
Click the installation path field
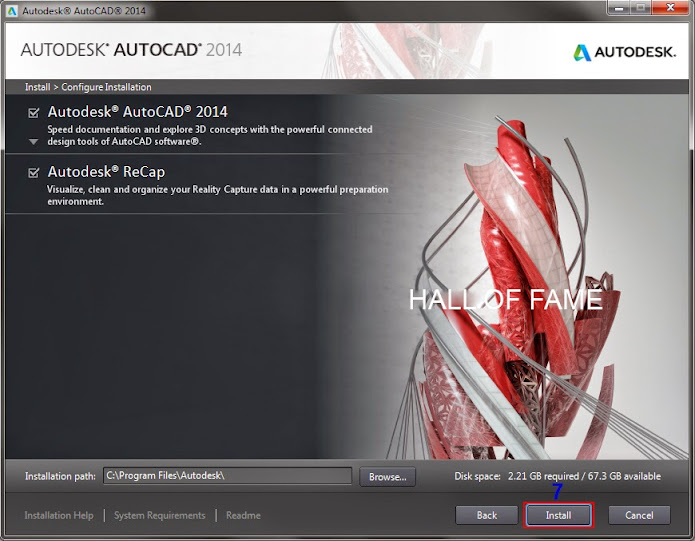point(227,476)
